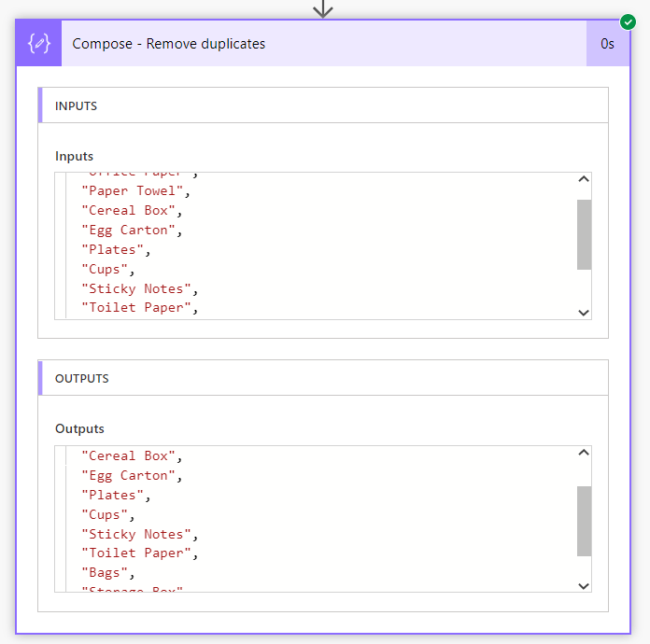Click the Outputs scrollbar thumb
This screenshot has height=644, width=650.
584,521
